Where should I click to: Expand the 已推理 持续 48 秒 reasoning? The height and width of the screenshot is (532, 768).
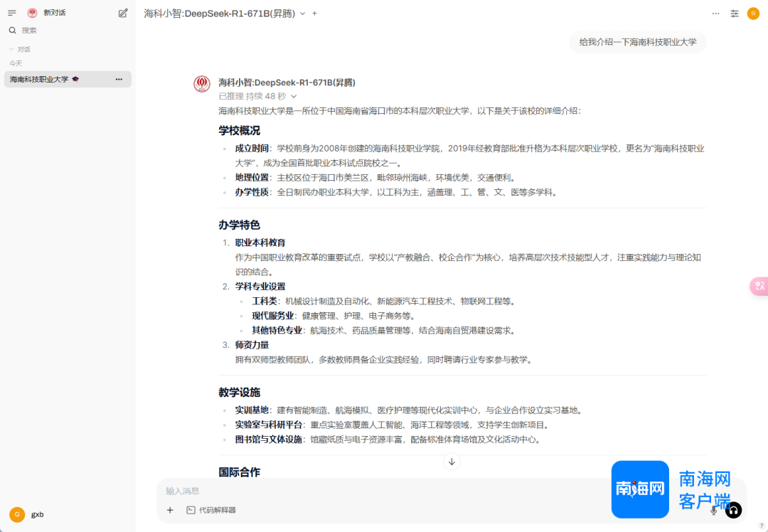coord(257,97)
